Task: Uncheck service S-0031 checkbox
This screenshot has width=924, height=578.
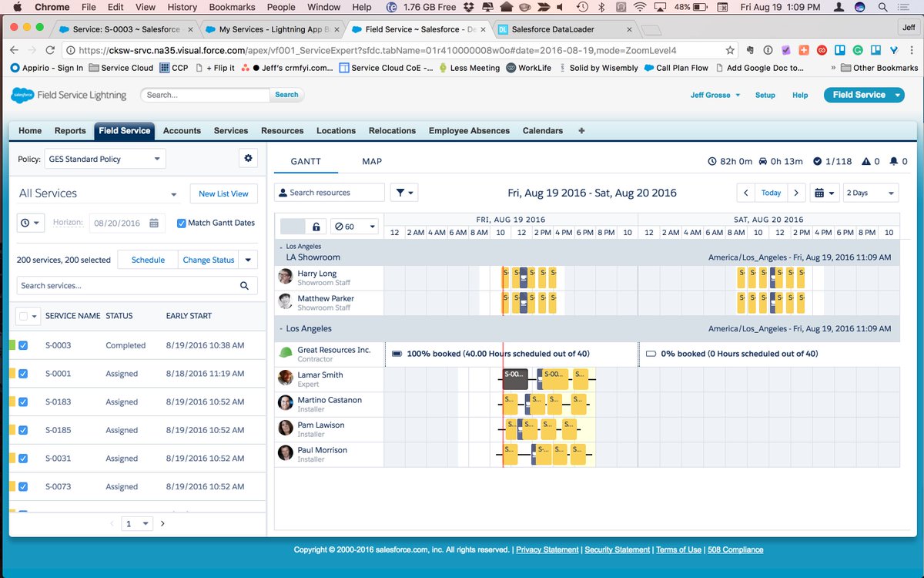Action: pyautogui.click(x=23, y=459)
